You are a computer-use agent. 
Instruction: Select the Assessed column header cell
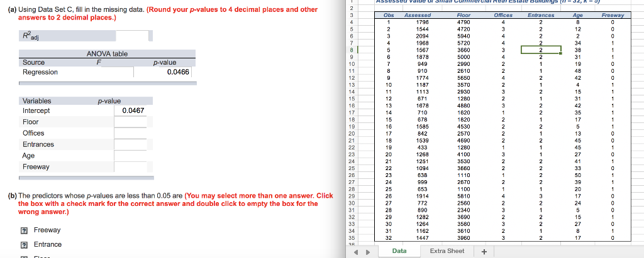tap(418, 15)
